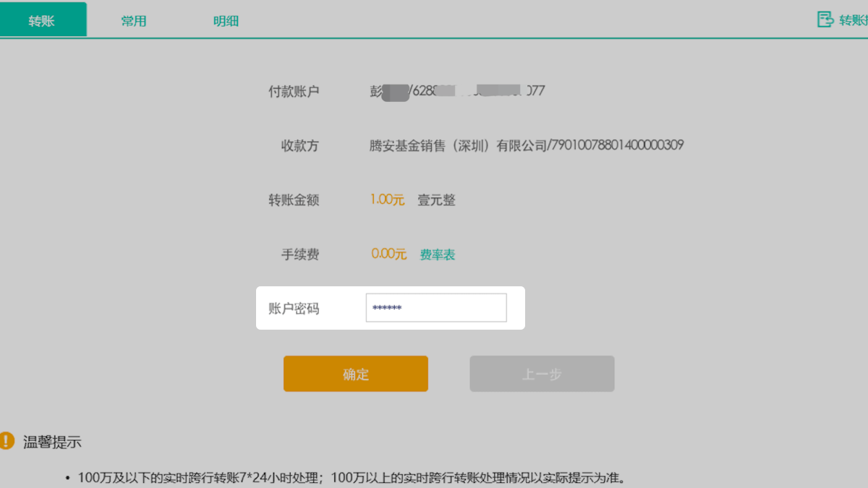Click the 收款方 label
The image size is (868, 488).
pos(299,146)
